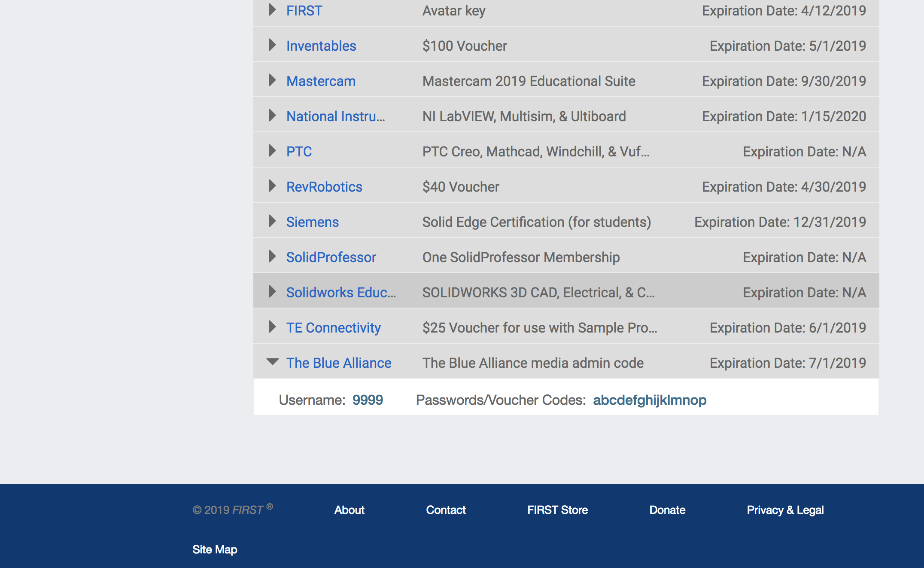Screen dimensions: 924x568
Task: Open the Contact footer link
Action: [x=446, y=510]
